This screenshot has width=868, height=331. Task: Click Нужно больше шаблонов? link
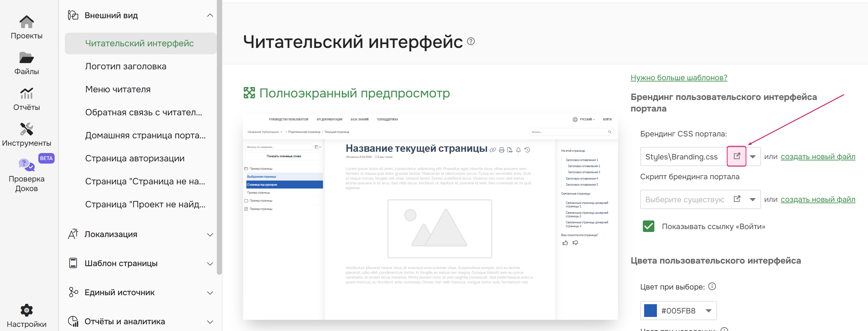click(679, 77)
